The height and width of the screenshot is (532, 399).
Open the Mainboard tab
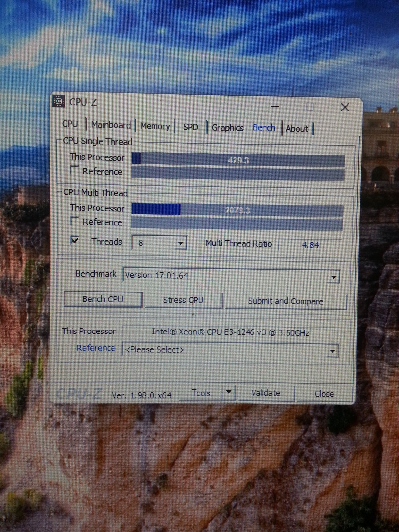pyautogui.click(x=111, y=125)
